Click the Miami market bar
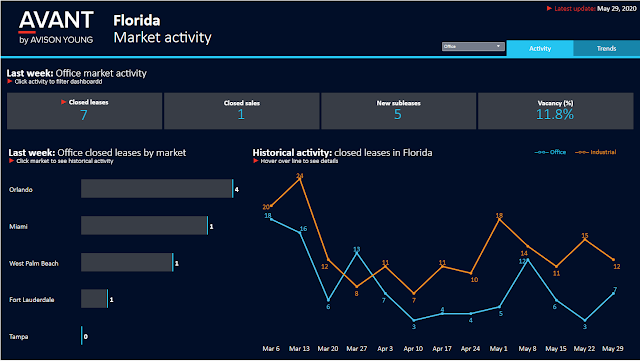The height and width of the screenshot is (361, 640). click(x=144, y=225)
